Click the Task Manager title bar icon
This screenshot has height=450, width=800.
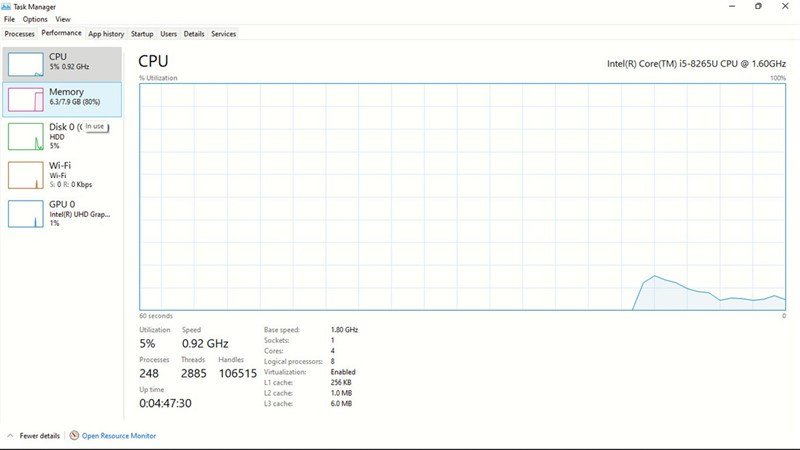(x=7, y=6)
